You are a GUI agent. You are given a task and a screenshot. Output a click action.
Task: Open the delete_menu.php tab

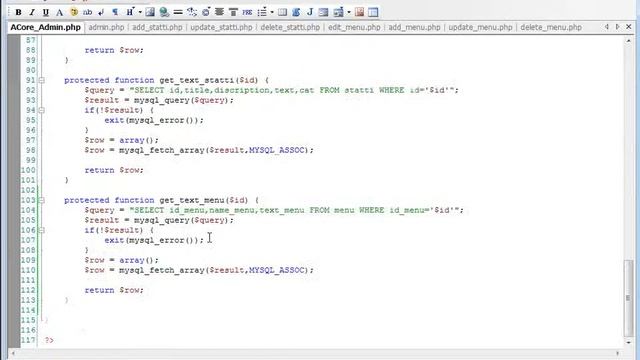[551, 27]
